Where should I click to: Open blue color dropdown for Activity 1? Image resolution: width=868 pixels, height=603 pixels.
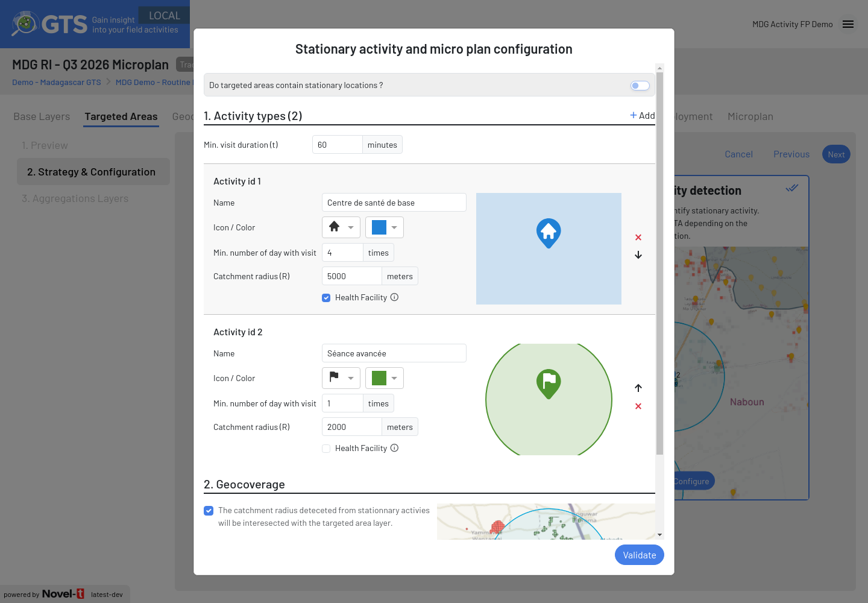click(385, 227)
